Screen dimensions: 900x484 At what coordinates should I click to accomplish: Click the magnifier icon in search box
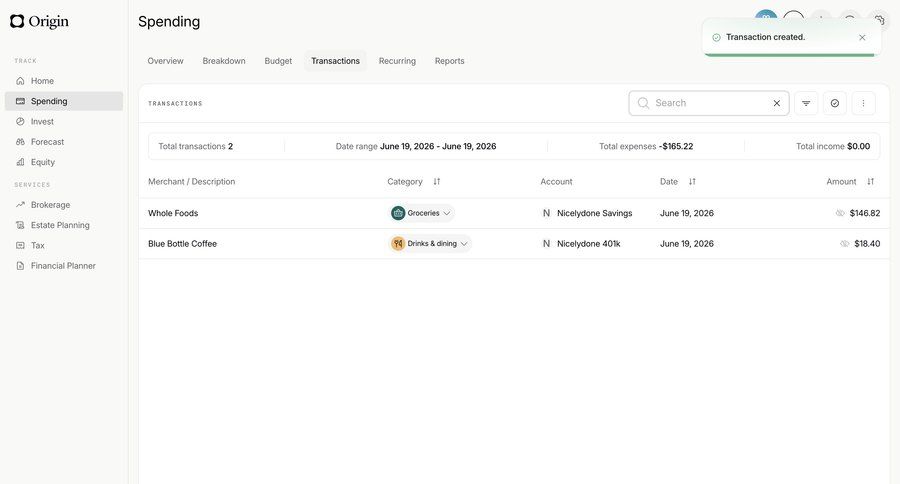click(x=643, y=103)
